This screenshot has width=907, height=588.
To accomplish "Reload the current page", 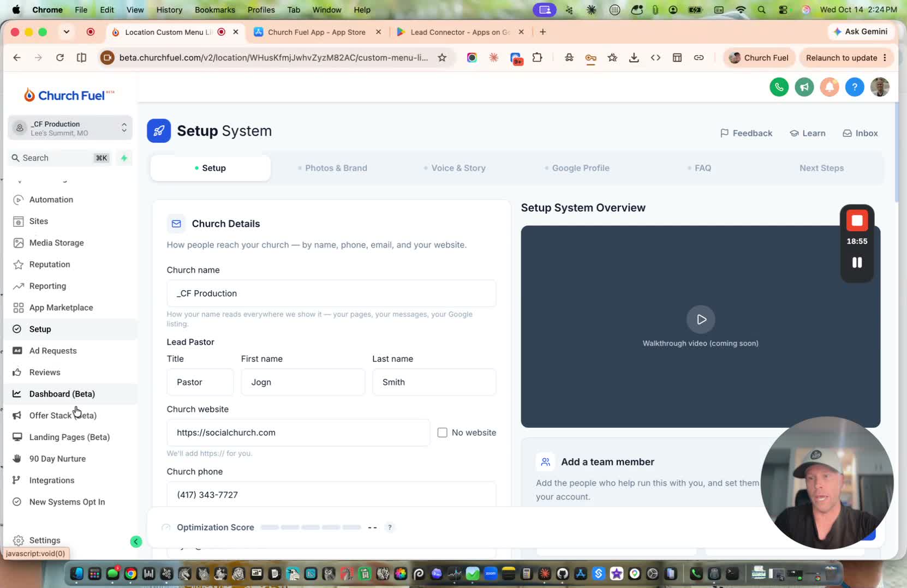I will coord(60,58).
